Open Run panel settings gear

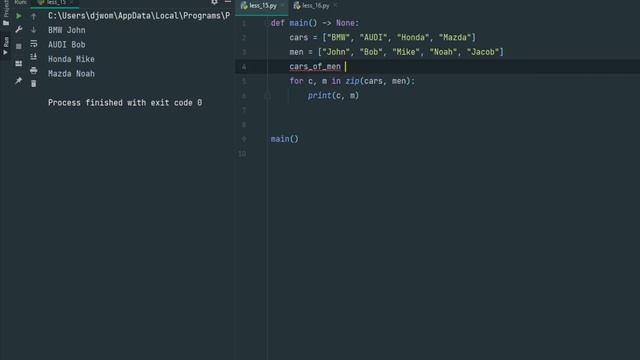point(214,2)
